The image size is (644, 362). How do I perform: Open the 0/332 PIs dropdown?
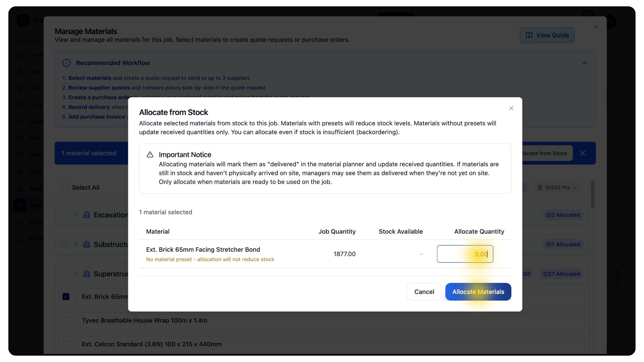tap(557, 187)
